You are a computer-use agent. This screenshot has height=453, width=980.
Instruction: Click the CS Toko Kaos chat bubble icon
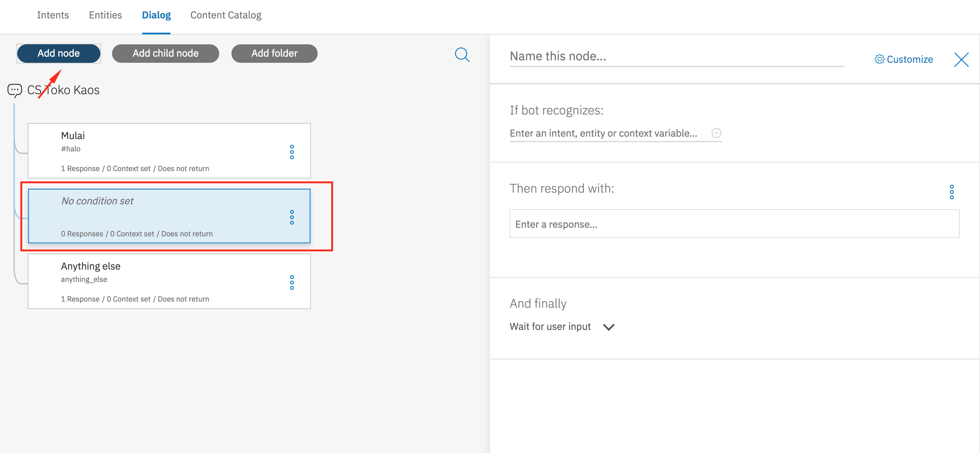15,90
